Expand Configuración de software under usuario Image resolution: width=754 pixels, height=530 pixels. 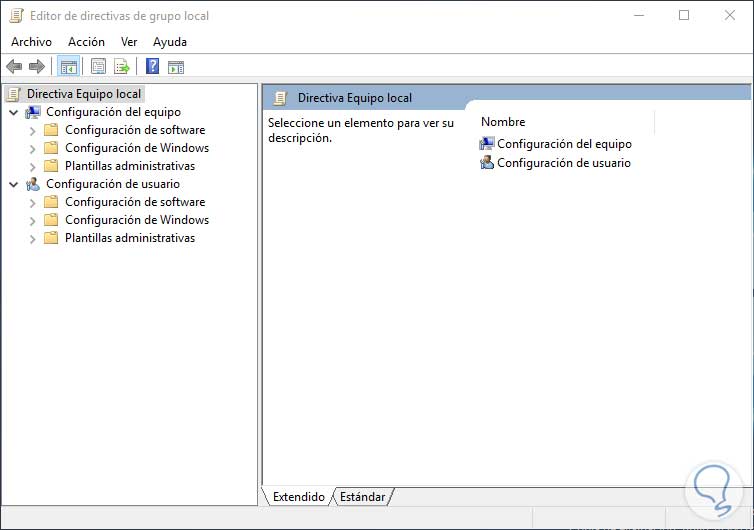pos(32,203)
